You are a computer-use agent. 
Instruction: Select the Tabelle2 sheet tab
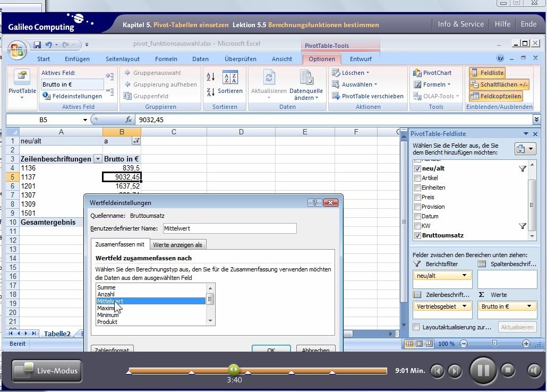click(57, 334)
